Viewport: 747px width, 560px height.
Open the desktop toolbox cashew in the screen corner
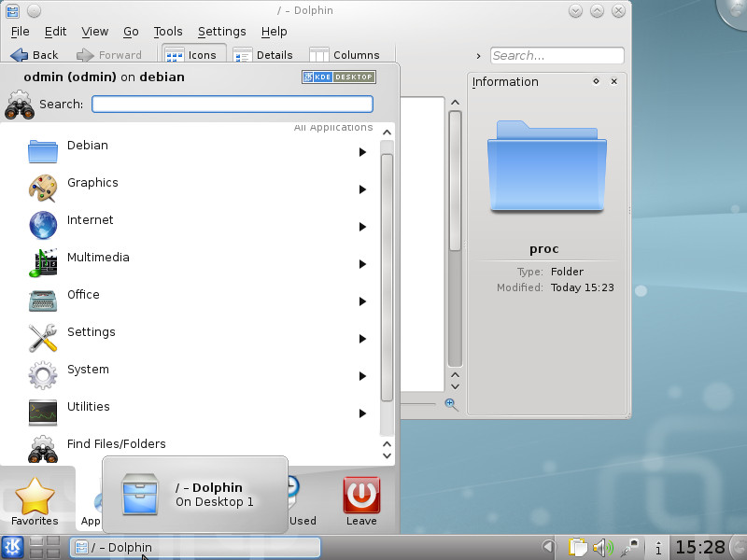coord(734,11)
